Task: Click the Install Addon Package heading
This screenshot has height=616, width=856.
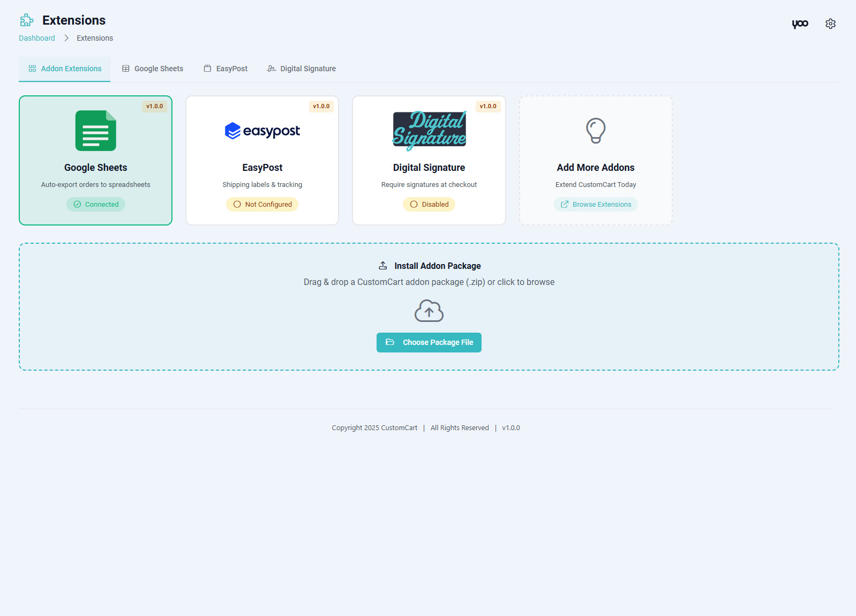Action: (437, 266)
